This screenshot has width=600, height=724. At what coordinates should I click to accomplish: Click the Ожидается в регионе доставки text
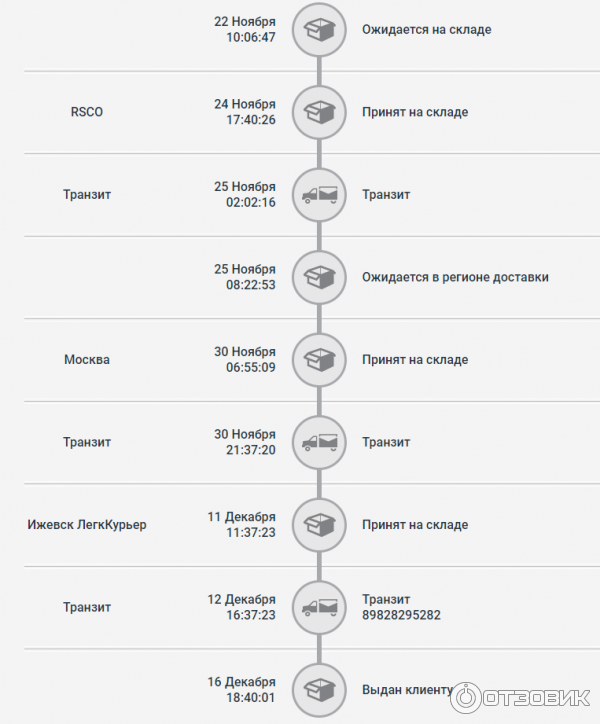455,278
